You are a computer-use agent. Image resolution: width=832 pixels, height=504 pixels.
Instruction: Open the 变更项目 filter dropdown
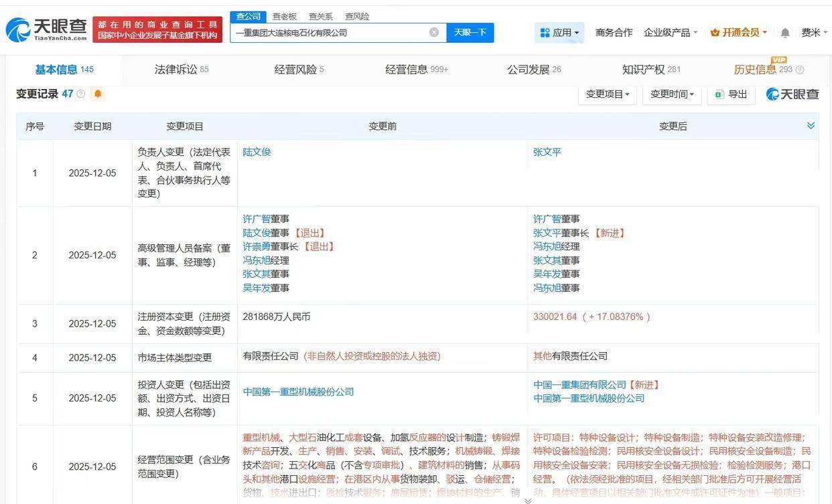coord(608,94)
